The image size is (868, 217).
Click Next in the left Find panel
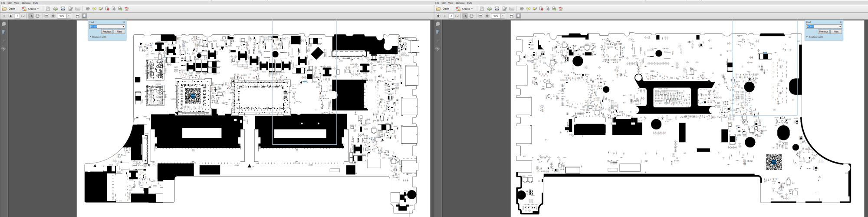coord(119,32)
